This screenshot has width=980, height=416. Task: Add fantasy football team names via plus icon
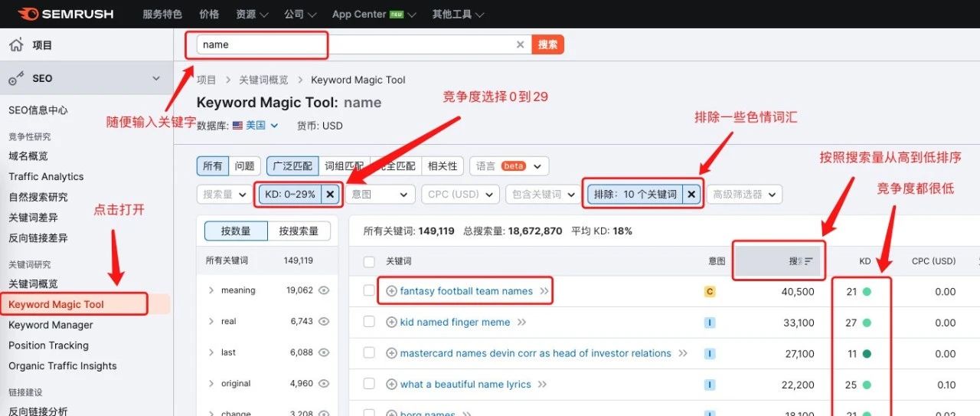tap(392, 291)
